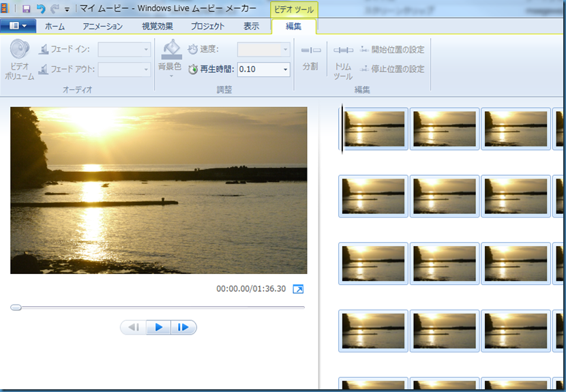Viewport: 566px width, 392px height.
Task: Play the movie preview
Action: click(158, 327)
